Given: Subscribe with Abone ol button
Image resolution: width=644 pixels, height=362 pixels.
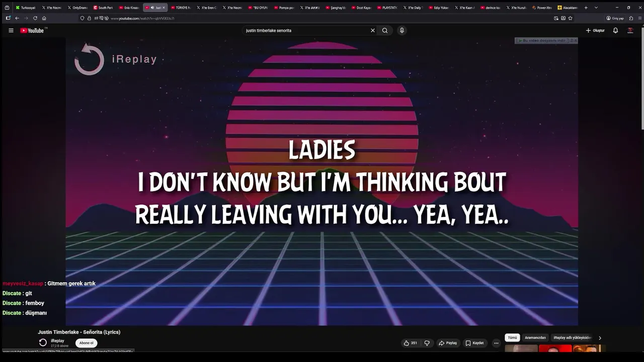Looking at the screenshot, I should tap(86, 343).
